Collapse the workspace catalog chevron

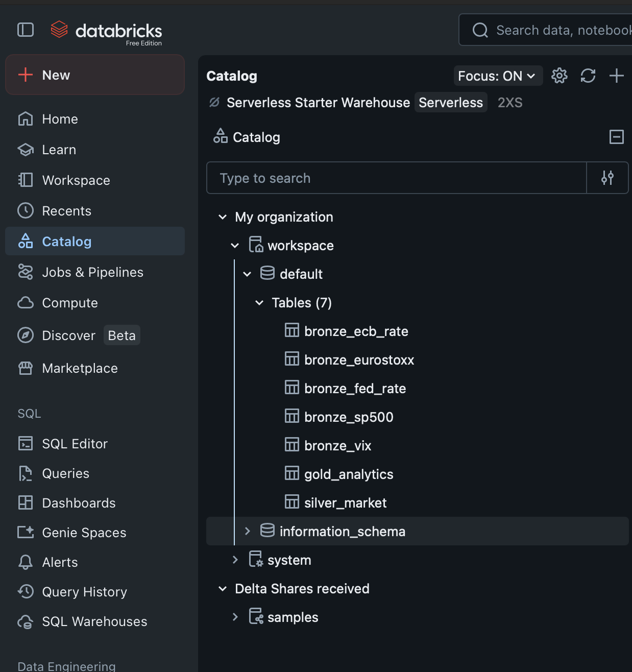tap(235, 246)
